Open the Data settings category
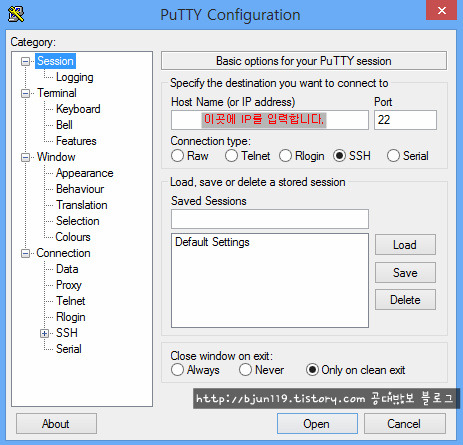 click(x=67, y=269)
